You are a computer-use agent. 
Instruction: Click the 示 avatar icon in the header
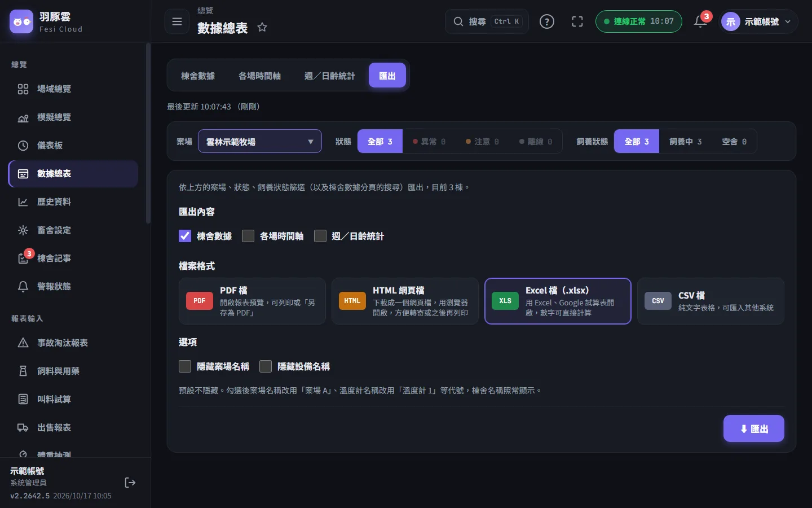pos(731,21)
